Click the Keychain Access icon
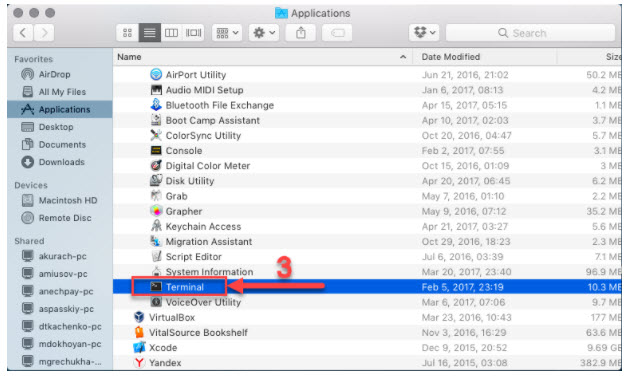 [156, 226]
